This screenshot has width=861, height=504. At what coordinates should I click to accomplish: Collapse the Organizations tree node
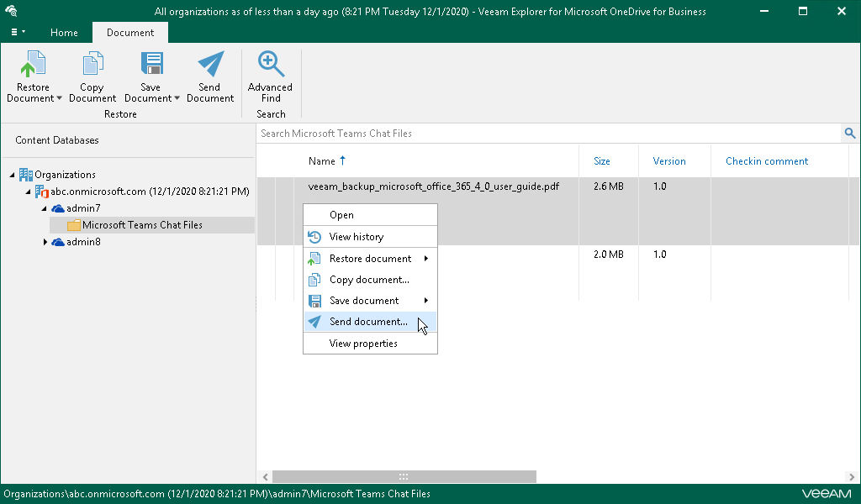coord(12,175)
